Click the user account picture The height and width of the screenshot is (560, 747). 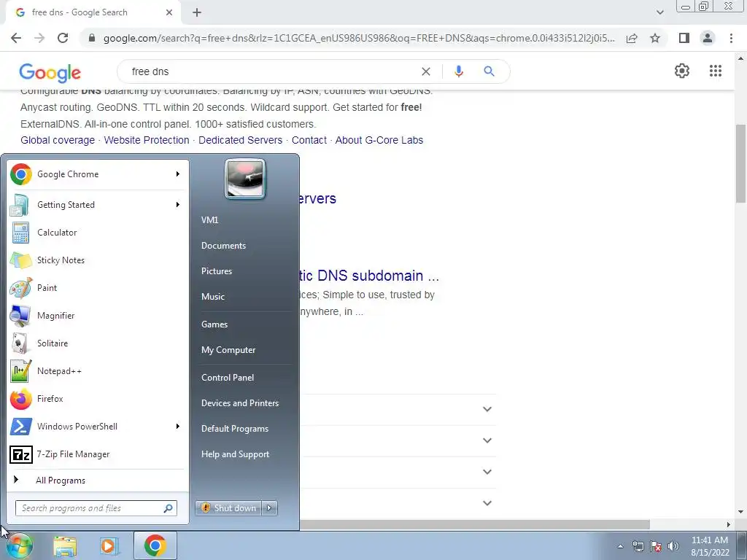tap(245, 179)
